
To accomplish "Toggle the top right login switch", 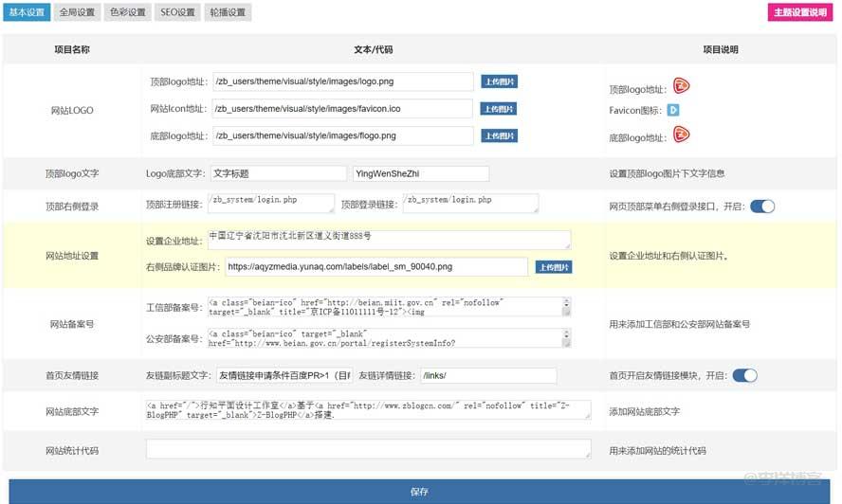I will point(761,206).
